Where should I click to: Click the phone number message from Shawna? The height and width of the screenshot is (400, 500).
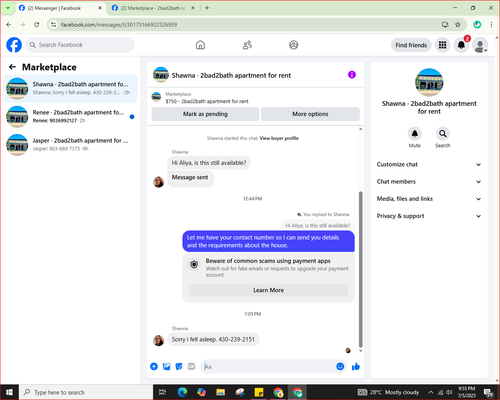pyautogui.click(x=213, y=339)
